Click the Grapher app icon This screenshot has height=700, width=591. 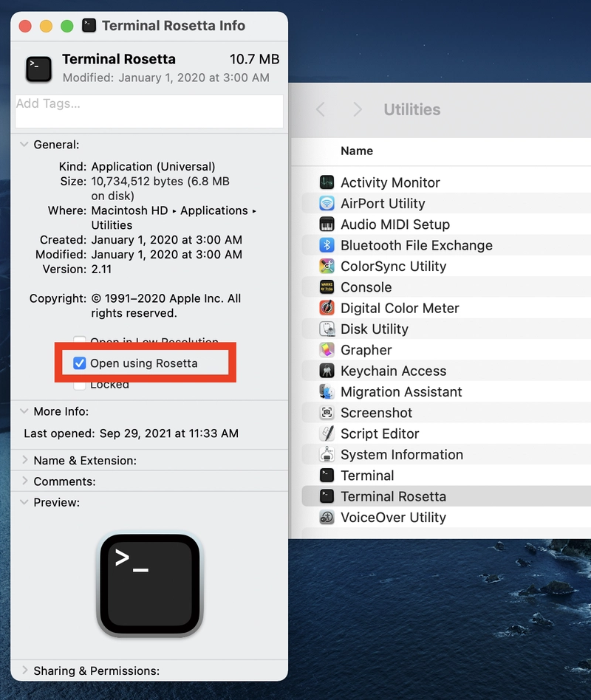[327, 350]
